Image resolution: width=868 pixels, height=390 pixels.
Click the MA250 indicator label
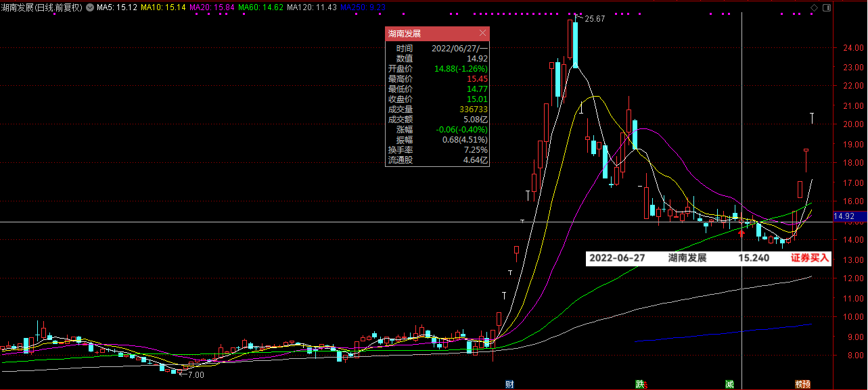pyautogui.click(x=363, y=7)
